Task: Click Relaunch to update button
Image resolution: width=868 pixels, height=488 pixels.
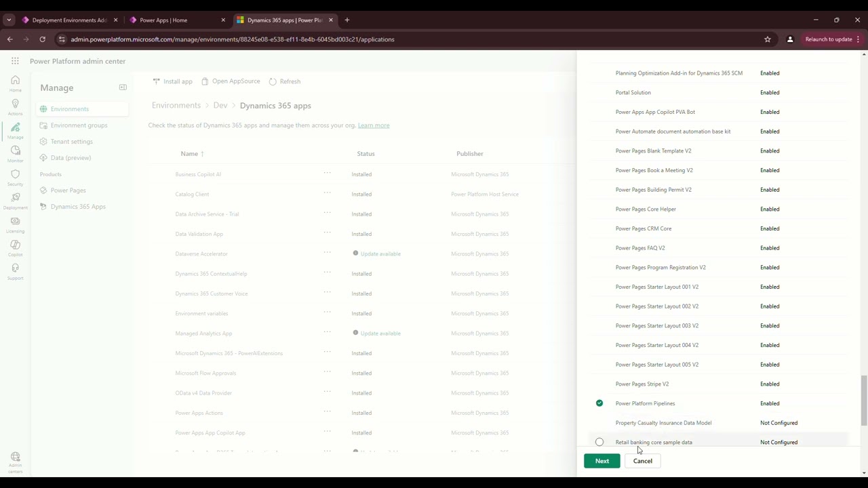Action: click(828, 39)
